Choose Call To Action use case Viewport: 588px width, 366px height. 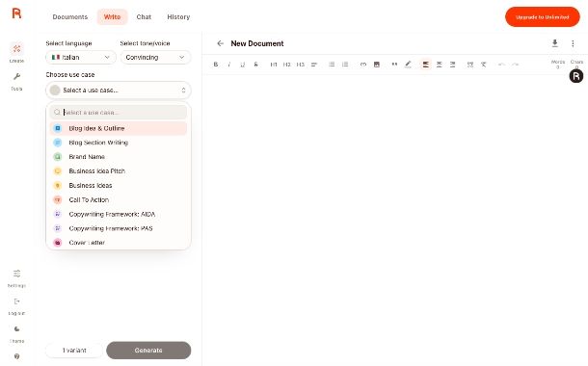pos(119,200)
